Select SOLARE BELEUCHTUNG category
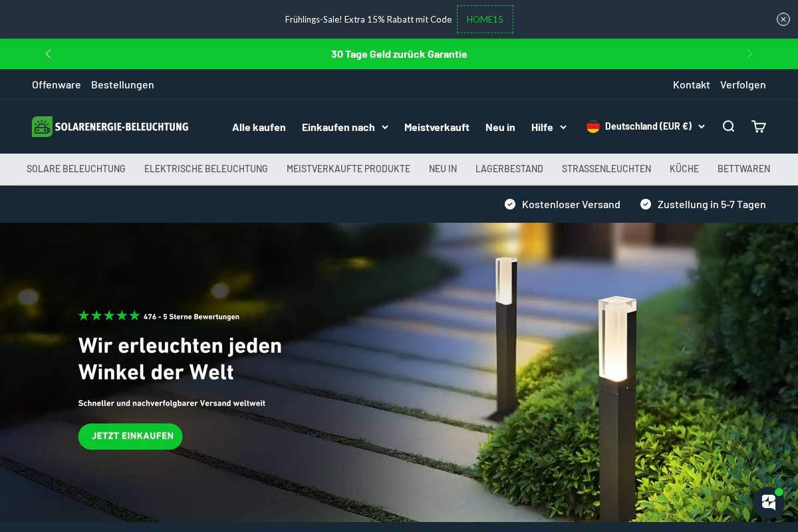The width and height of the screenshot is (798, 532). tap(76, 169)
